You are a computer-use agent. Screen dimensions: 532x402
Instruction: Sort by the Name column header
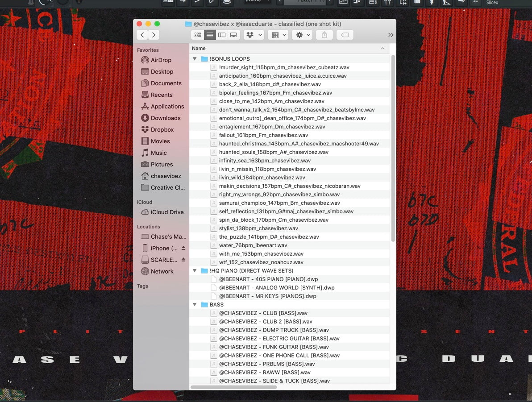[x=289, y=48]
